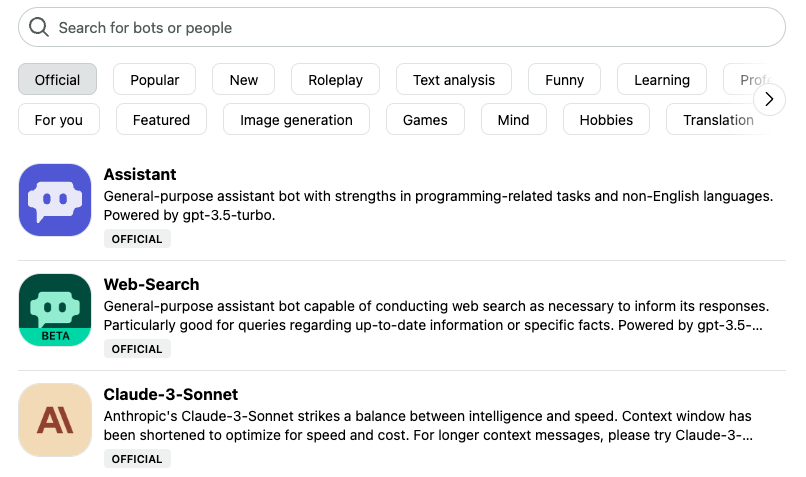Open the Web-Search beta bot icon
806x477 pixels.
(x=55, y=310)
